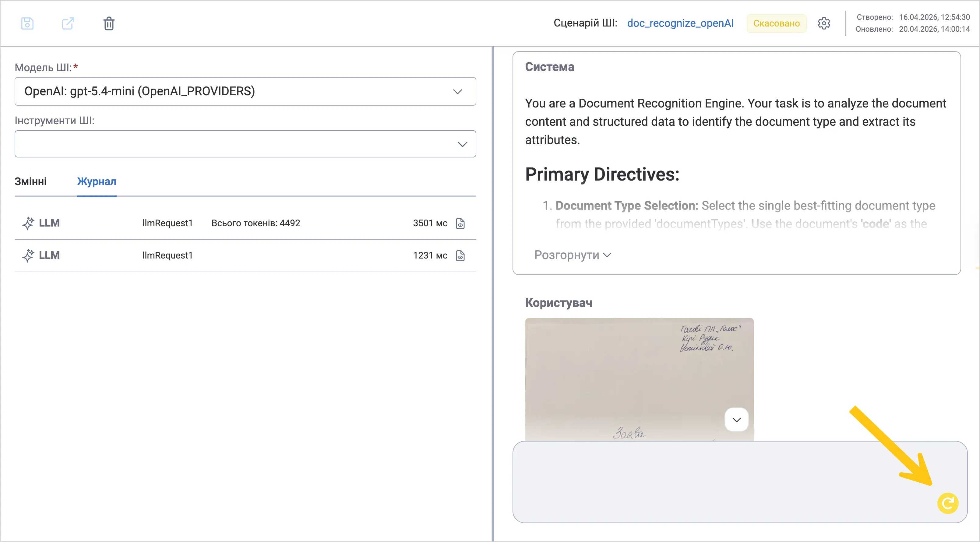Switch to the Змінні tab
This screenshot has width=980, height=542.
pos(30,181)
